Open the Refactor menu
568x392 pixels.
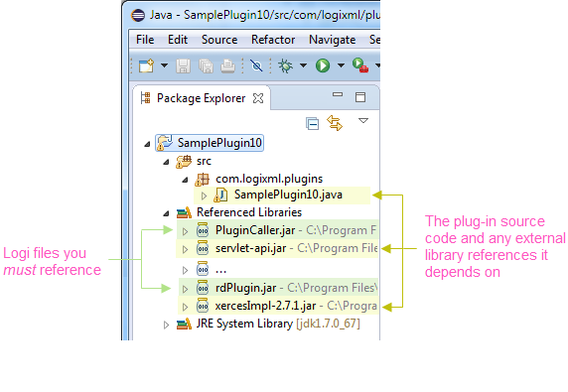(273, 40)
